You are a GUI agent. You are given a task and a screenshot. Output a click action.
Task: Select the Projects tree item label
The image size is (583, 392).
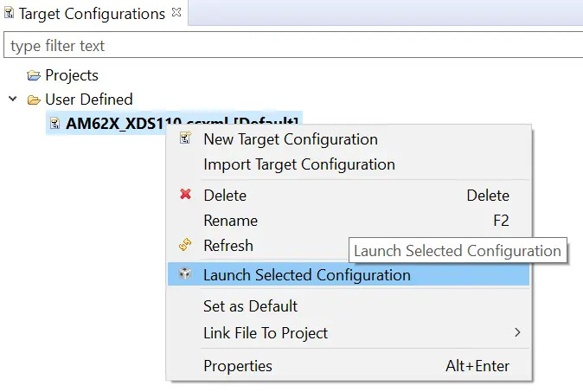coord(72,76)
